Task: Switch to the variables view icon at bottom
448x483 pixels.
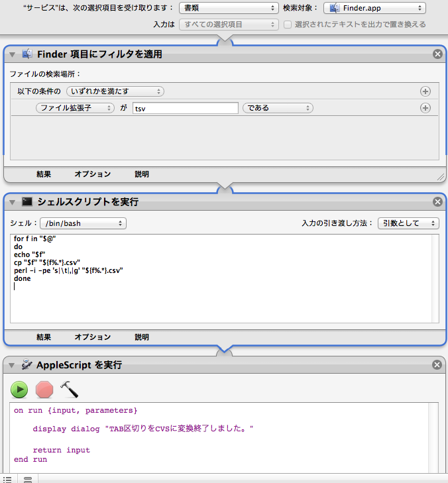Action: [x=28, y=479]
